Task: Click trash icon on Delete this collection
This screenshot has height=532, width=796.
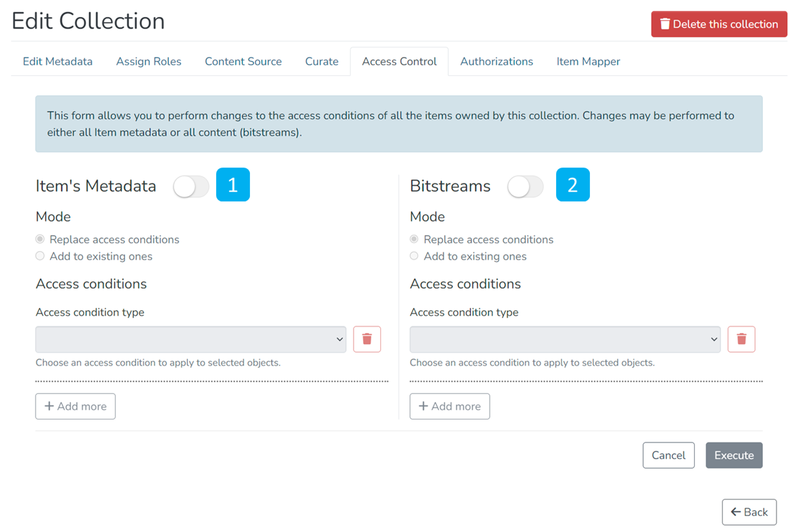Action: [665, 24]
